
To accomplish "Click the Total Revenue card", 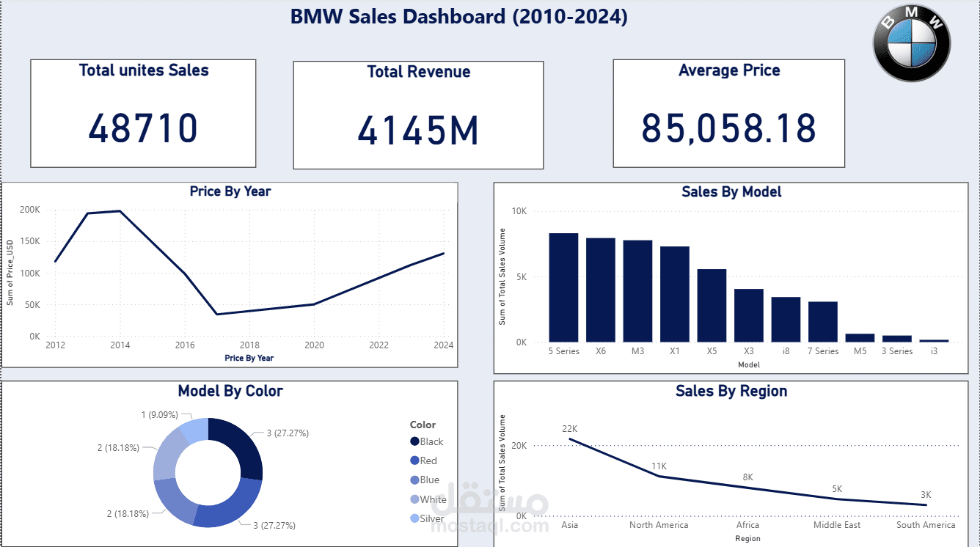I will click(418, 114).
